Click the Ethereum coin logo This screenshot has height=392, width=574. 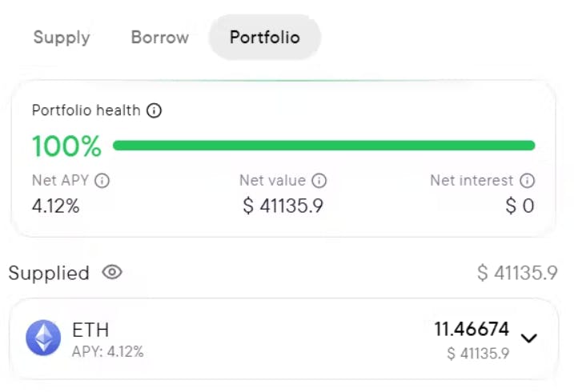point(43,338)
